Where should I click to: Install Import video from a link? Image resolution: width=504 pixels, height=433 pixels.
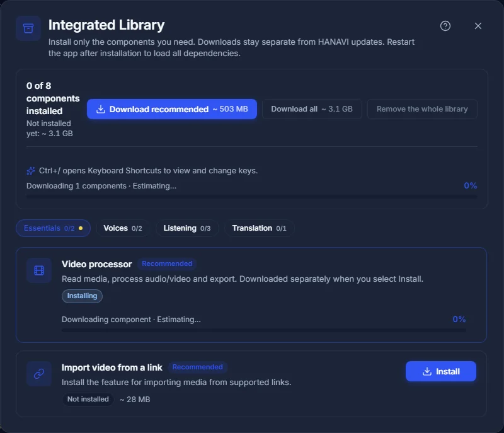pyautogui.click(x=440, y=371)
